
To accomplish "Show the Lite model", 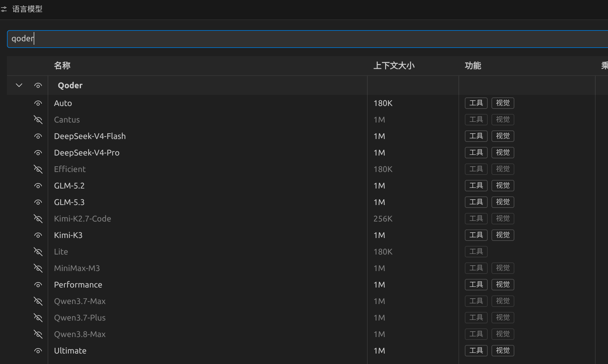I will 38,252.
